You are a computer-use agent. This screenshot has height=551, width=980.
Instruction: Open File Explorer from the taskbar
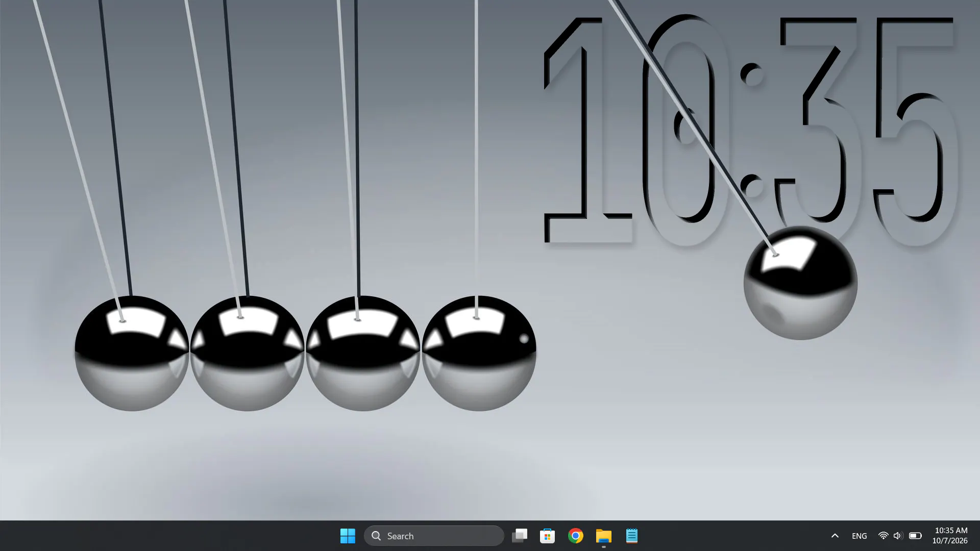[x=604, y=536]
